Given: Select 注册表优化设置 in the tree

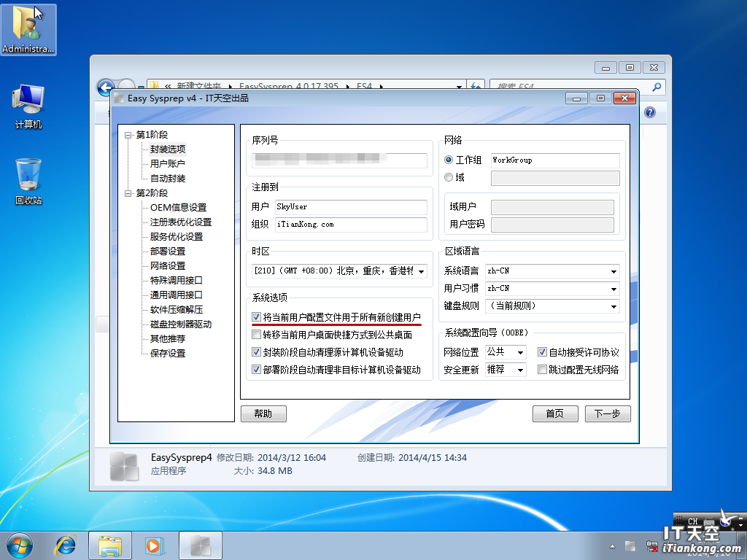Looking at the screenshot, I should (x=181, y=222).
